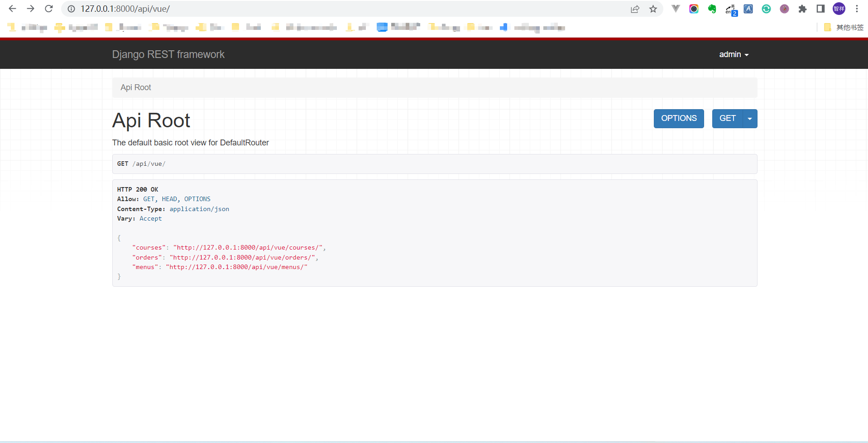Bookmark this page with the star icon
Viewport: 868px width, 443px height.
653,9
